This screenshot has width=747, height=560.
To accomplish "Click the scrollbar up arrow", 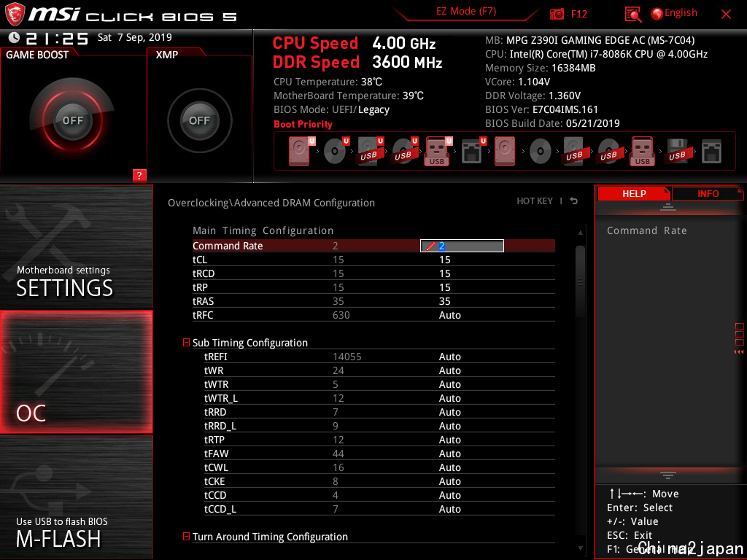I will 580,233.
